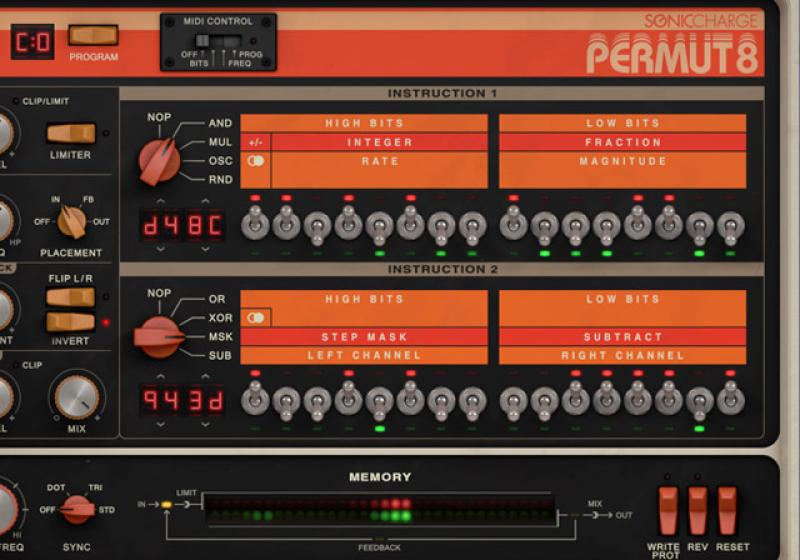Click the C:0 program number display

point(31,42)
